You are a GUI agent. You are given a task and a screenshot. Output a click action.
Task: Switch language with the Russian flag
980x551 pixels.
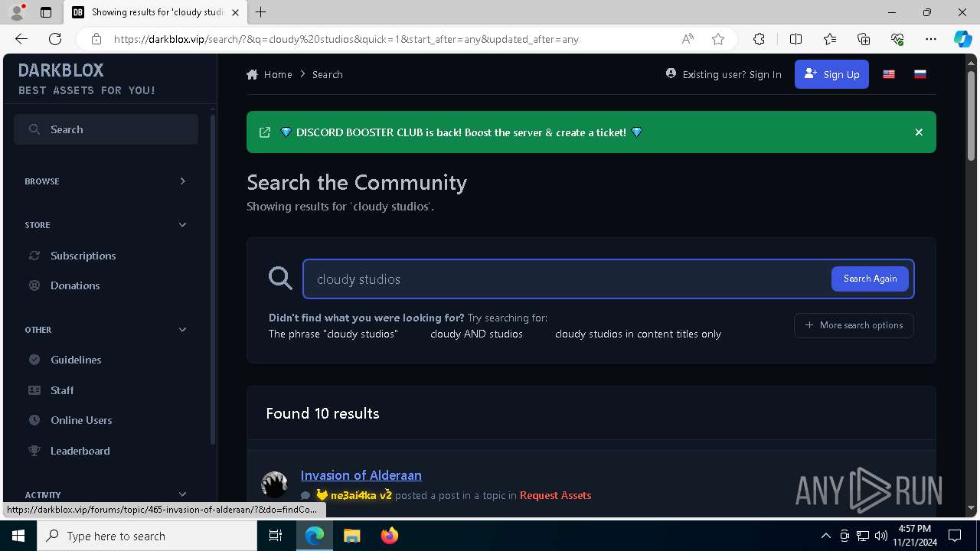[x=920, y=74]
